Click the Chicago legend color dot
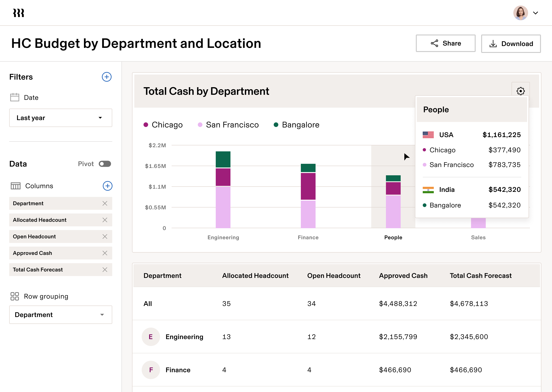Image resolution: width=552 pixels, height=392 pixels. click(146, 124)
